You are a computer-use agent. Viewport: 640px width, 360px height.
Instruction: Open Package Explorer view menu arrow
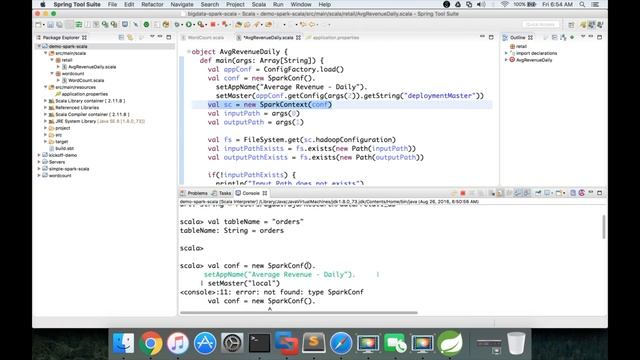pos(152,37)
